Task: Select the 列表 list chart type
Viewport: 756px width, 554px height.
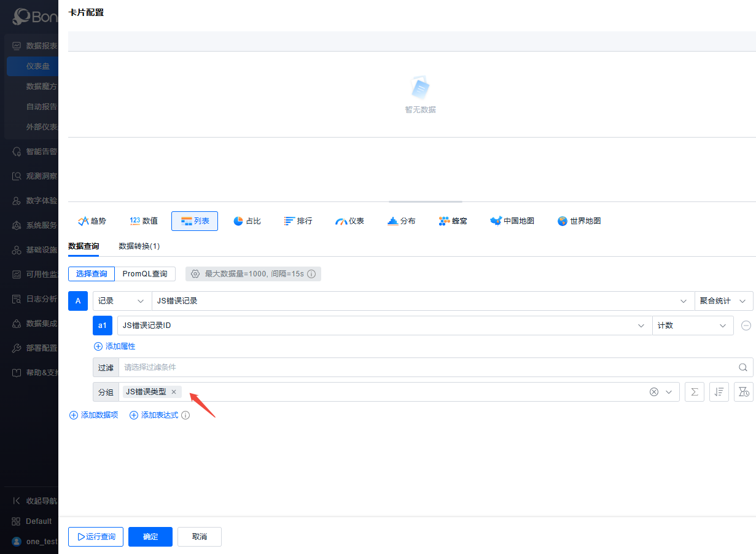Action: tap(195, 221)
